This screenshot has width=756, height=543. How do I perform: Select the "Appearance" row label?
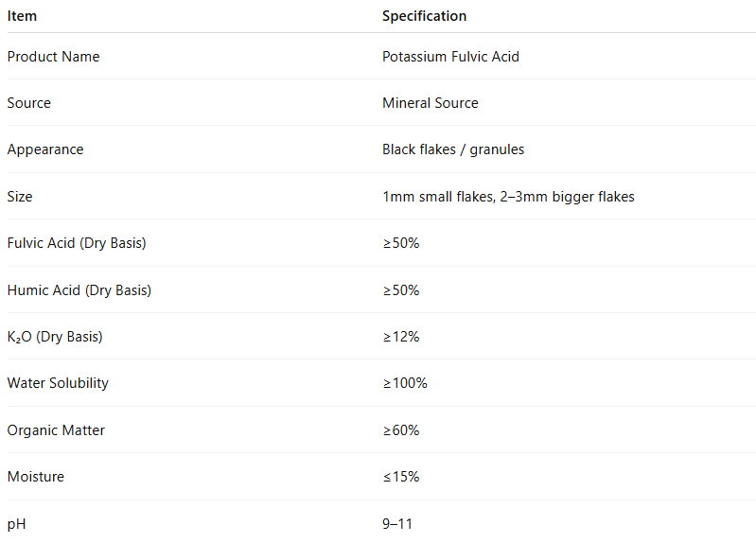(x=45, y=149)
